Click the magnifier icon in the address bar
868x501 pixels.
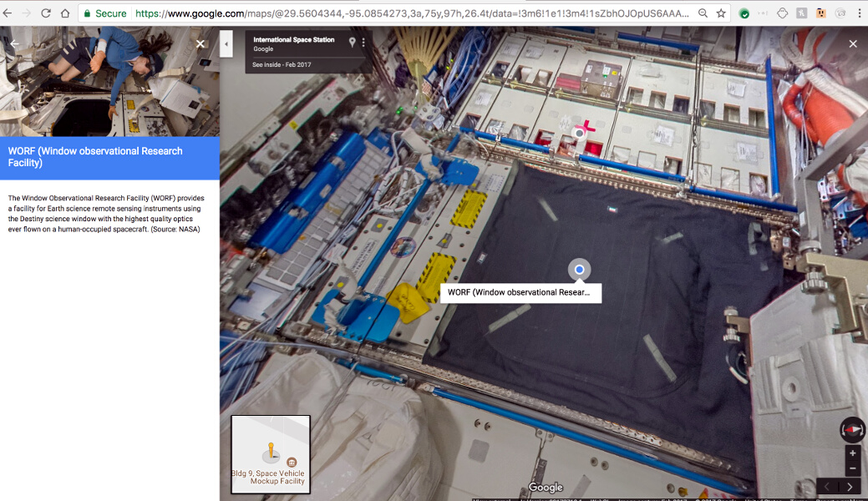point(702,13)
